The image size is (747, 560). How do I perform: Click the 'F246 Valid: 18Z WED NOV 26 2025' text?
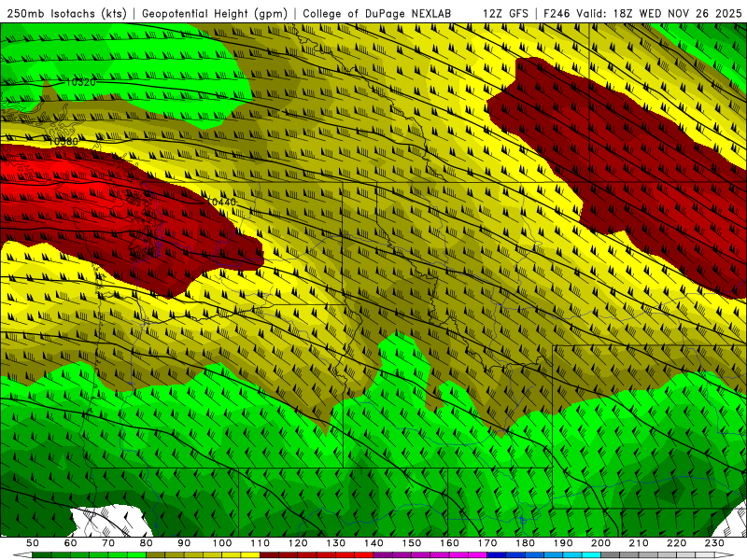(x=642, y=14)
